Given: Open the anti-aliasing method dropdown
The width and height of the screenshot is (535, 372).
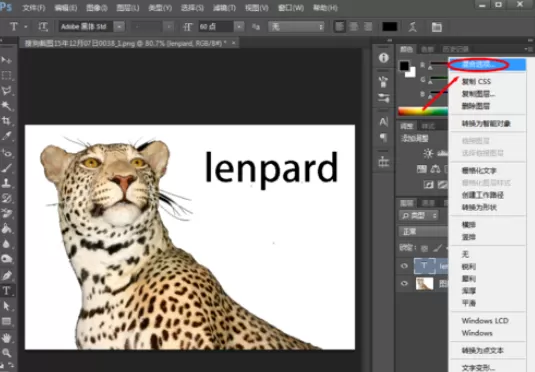Looking at the screenshot, I should pyautogui.click(x=296, y=26).
